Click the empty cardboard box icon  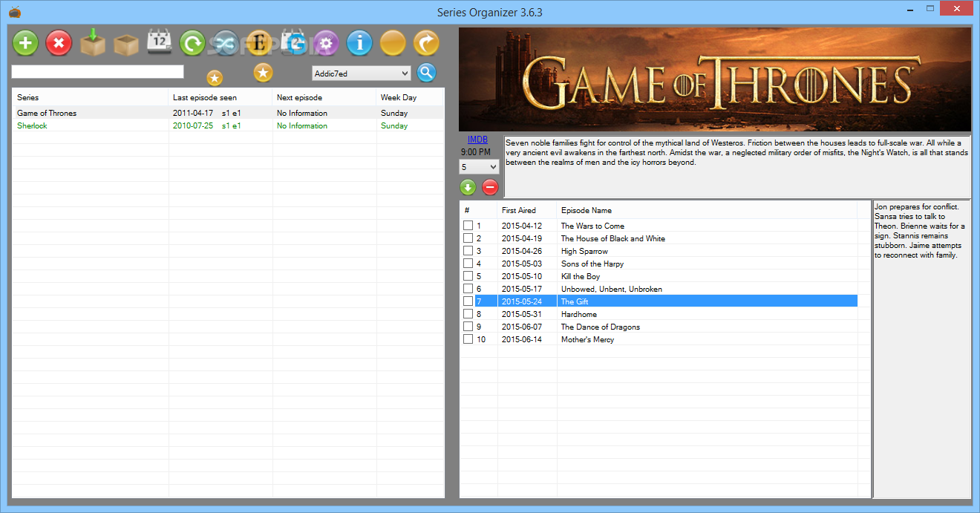126,45
